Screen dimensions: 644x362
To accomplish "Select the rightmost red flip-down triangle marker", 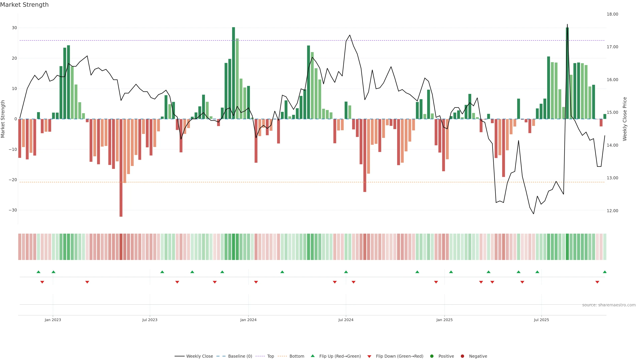I will pos(597,282).
